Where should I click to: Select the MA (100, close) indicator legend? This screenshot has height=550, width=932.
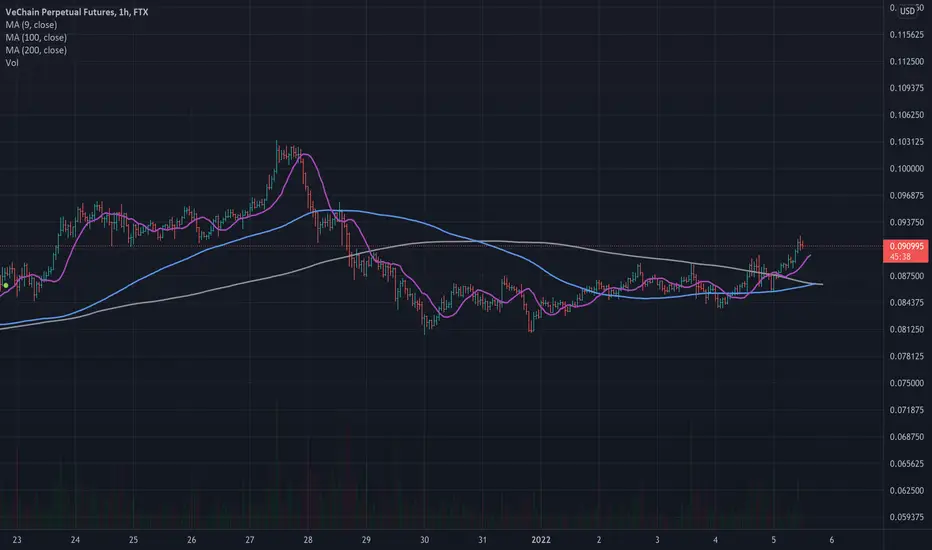click(x=36, y=37)
